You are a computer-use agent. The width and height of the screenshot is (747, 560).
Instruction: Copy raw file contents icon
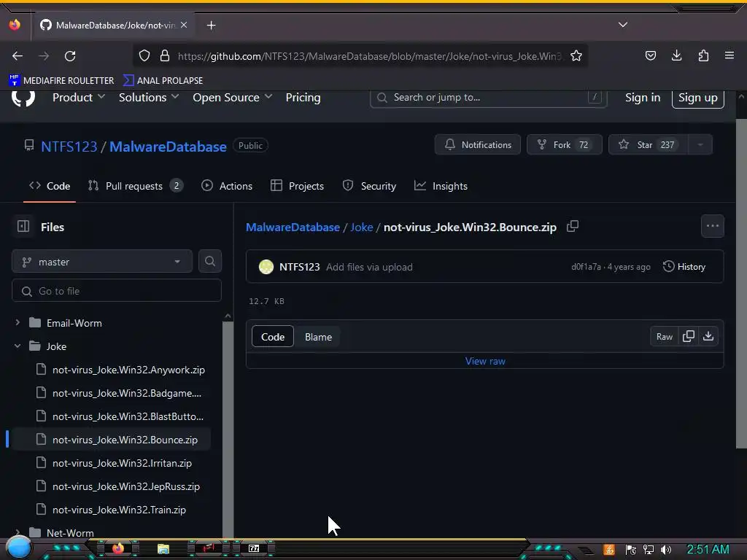[689, 337]
